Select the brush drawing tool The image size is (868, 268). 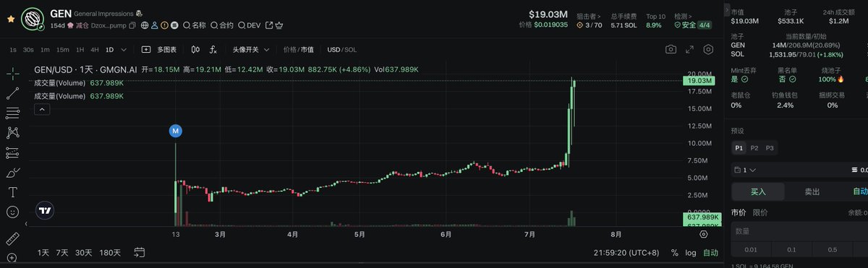tap(12, 172)
